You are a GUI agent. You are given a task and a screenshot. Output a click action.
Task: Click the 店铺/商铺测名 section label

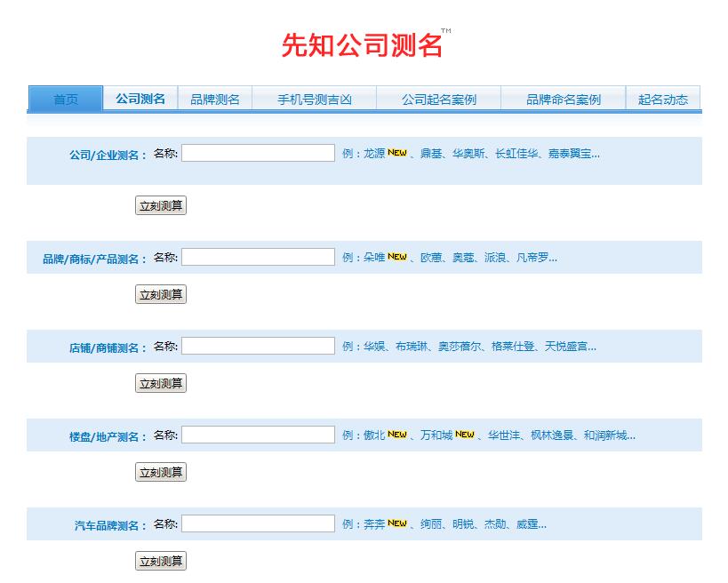[x=108, y=347]
